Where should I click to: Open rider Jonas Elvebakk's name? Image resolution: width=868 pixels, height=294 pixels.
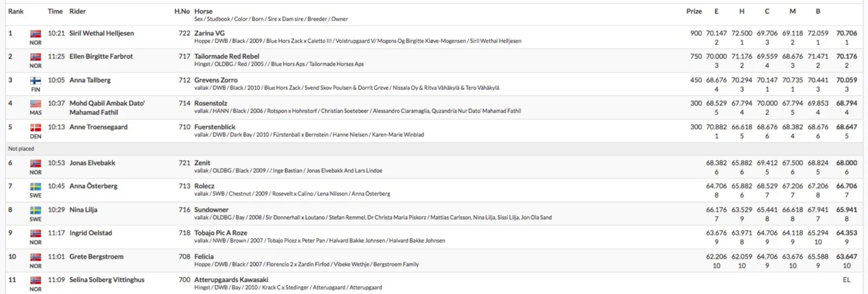click(x=92, y=163)
